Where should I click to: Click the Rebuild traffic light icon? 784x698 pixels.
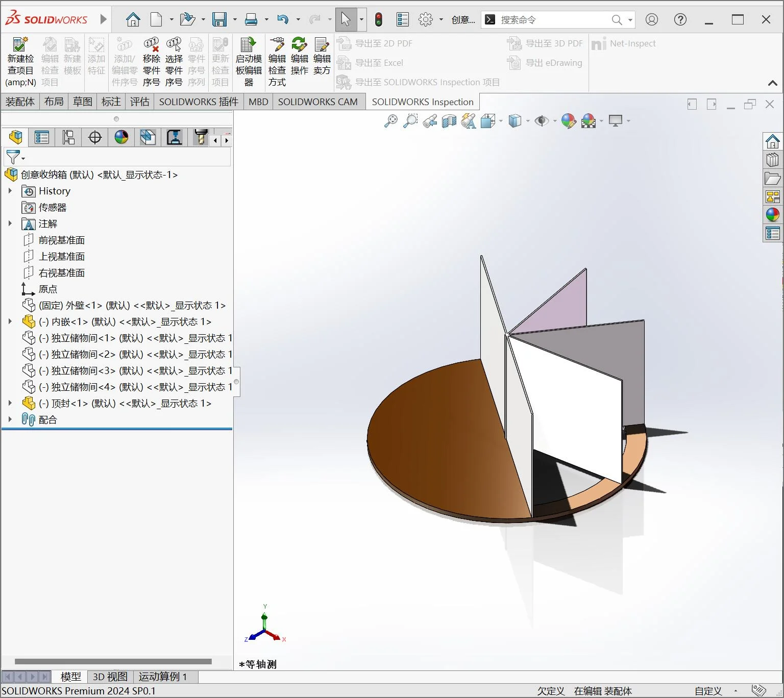point(378,19)
